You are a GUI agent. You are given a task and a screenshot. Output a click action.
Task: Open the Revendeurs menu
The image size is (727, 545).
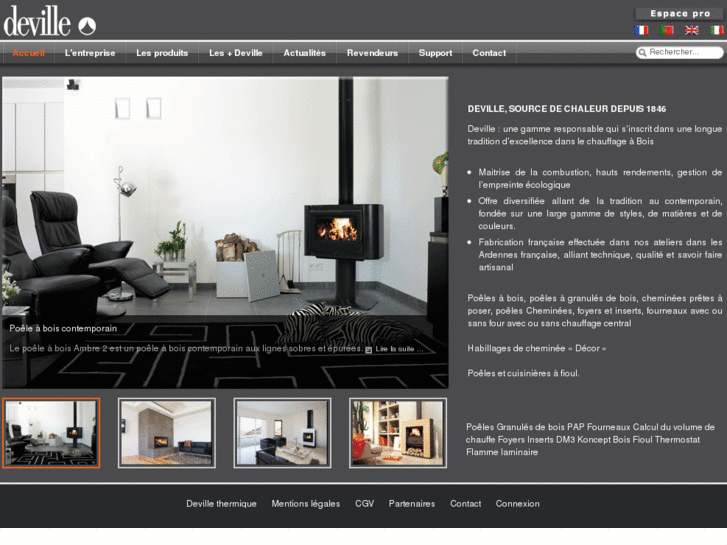tap(372, 53)
